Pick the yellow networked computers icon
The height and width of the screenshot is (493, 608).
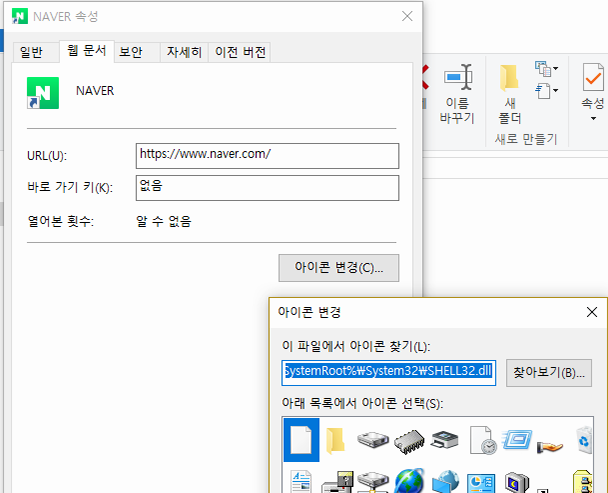(x=583, y=481)
